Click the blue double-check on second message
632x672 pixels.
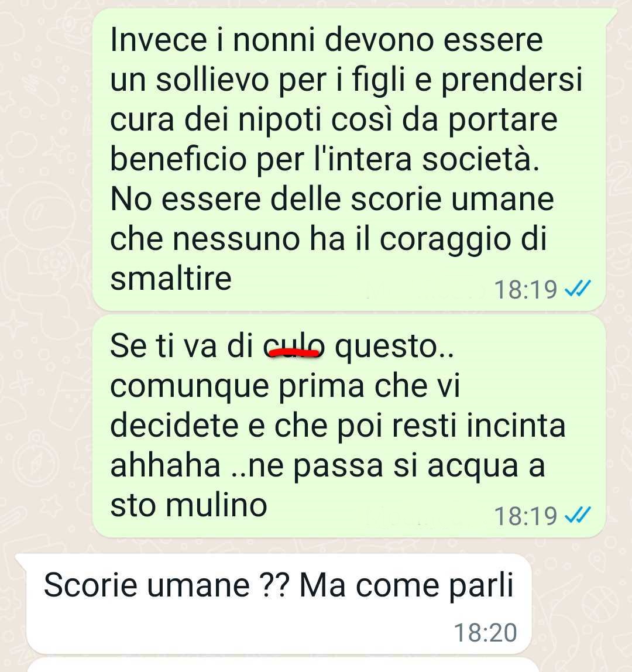coord(578,515)
